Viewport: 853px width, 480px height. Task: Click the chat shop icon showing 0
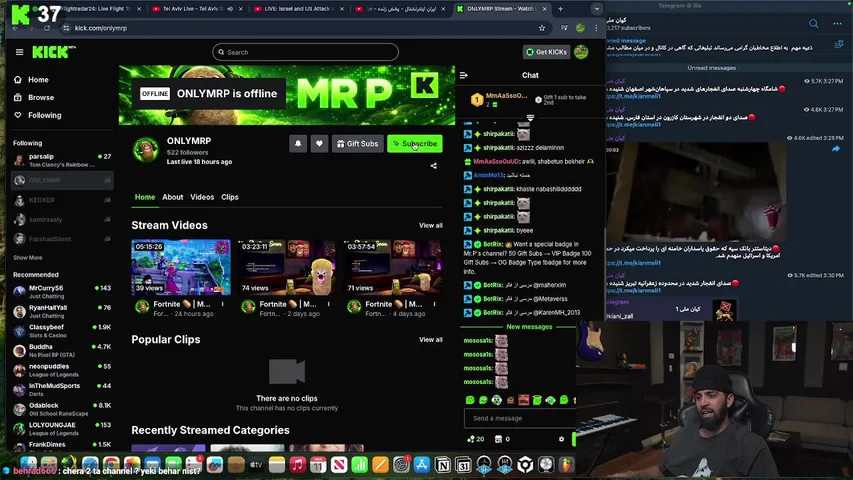502,439
